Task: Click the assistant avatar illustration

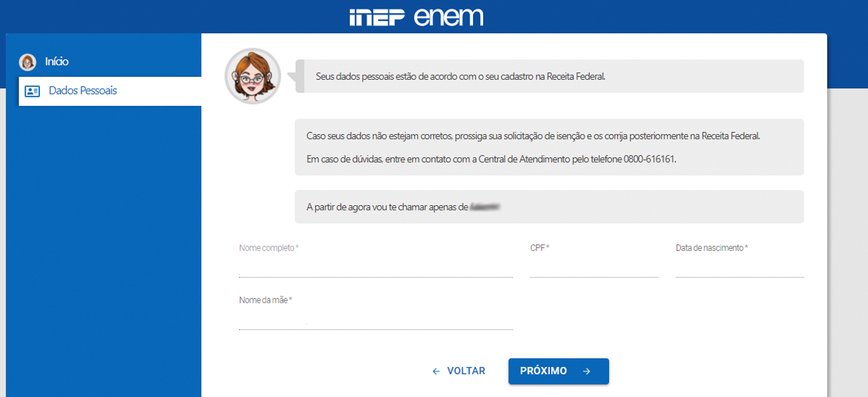Action: [x=252, y=76]
